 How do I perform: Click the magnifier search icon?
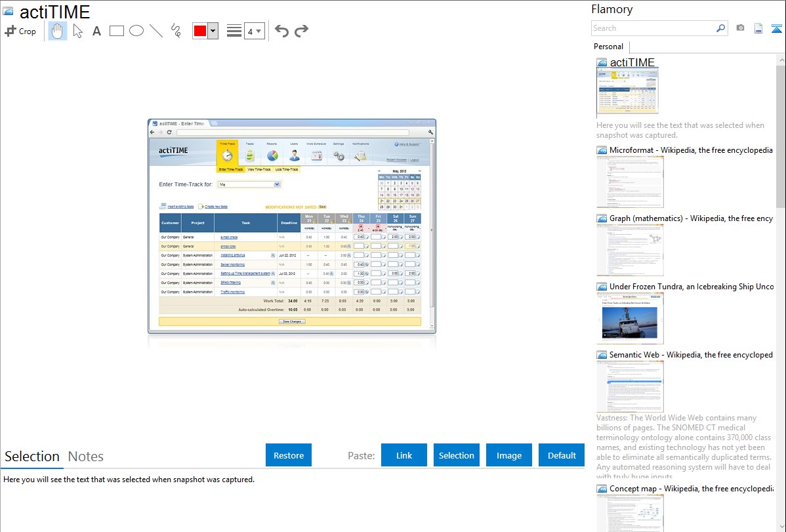[x=721, y=28]
